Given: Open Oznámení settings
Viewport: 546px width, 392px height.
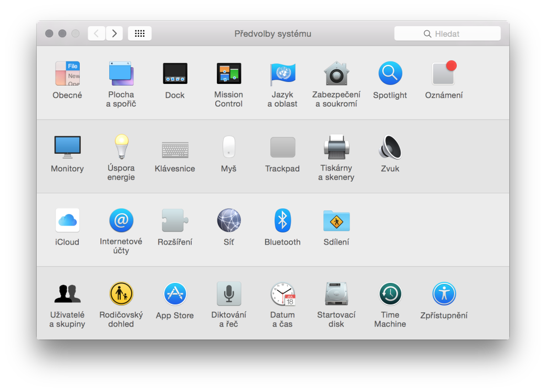Looking at the screenshot, I should 444,73.
